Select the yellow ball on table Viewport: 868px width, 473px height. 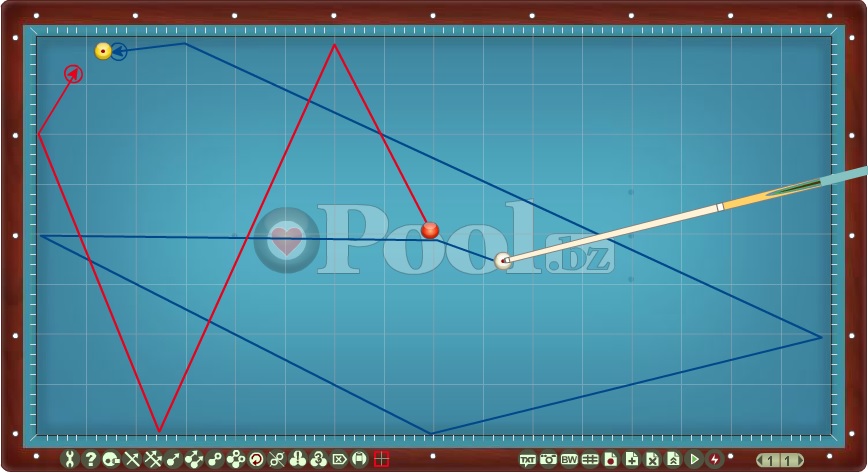(x=103, y=51)
